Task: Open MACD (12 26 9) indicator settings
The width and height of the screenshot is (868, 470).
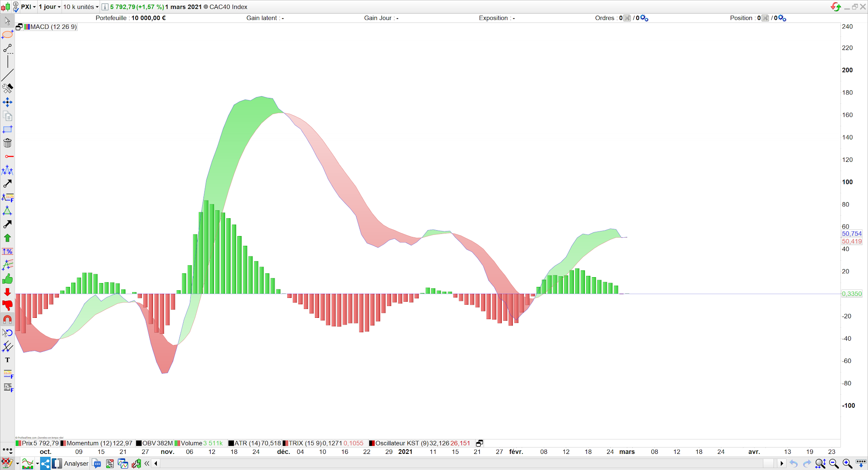Action: (x=50, y=27)
